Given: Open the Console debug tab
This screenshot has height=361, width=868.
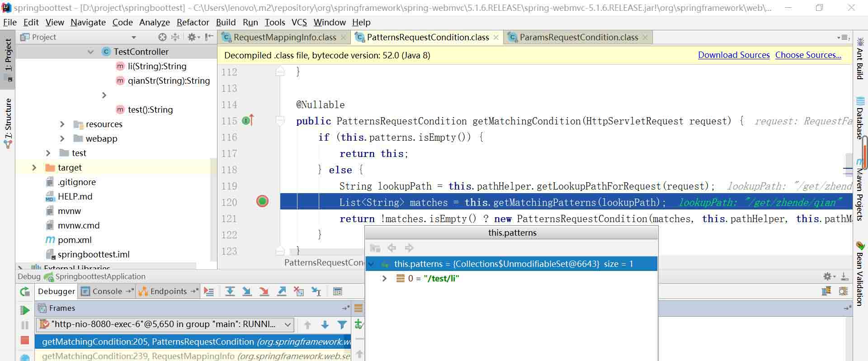Looking at the screenshot, I should [x=107, y=291].
